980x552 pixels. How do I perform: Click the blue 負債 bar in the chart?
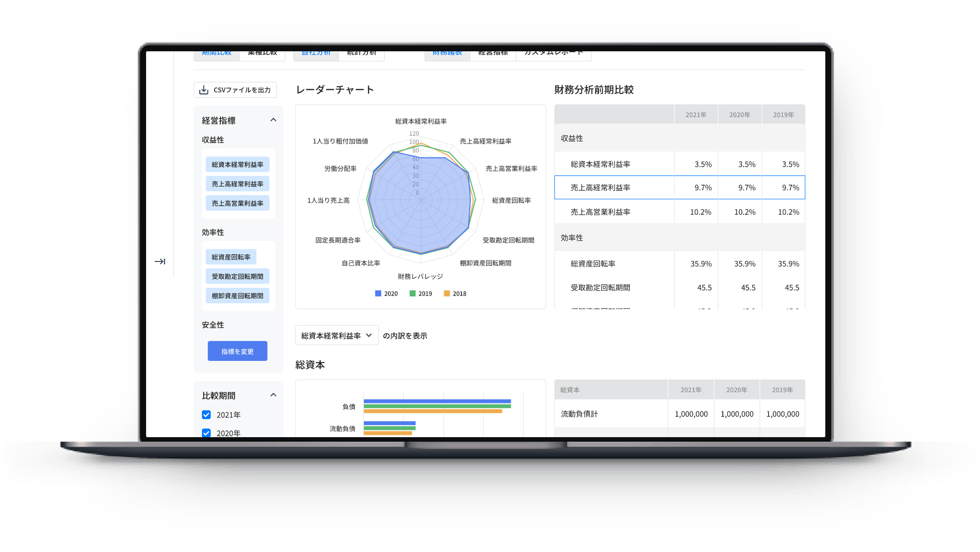[437, 401]
